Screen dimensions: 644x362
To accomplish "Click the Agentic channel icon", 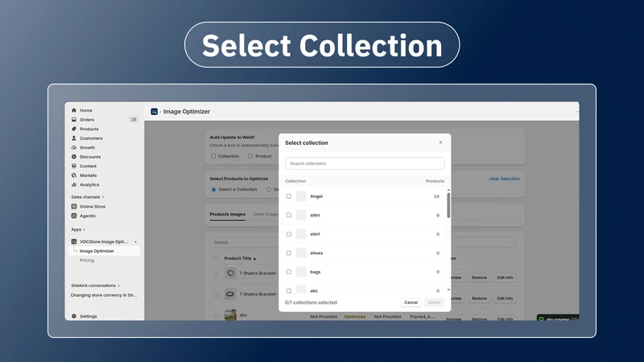I will [74, 216].
